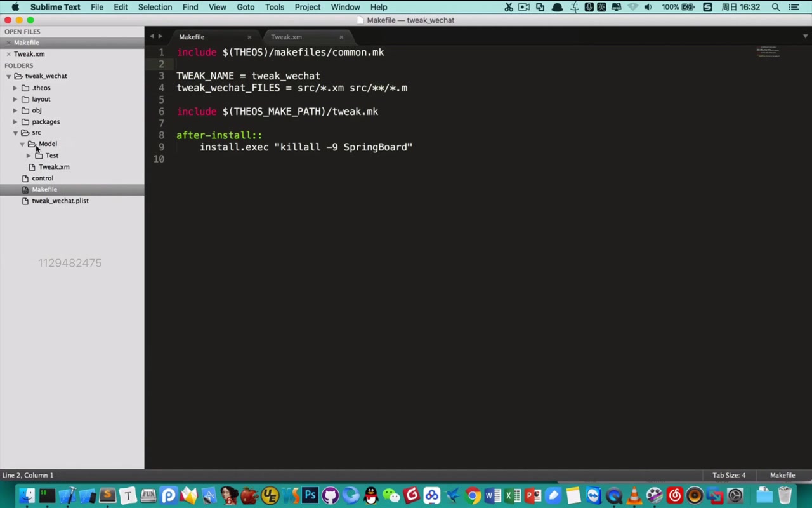
Task: Open QQ penguin dock icon
Action: tap(370, 496)
